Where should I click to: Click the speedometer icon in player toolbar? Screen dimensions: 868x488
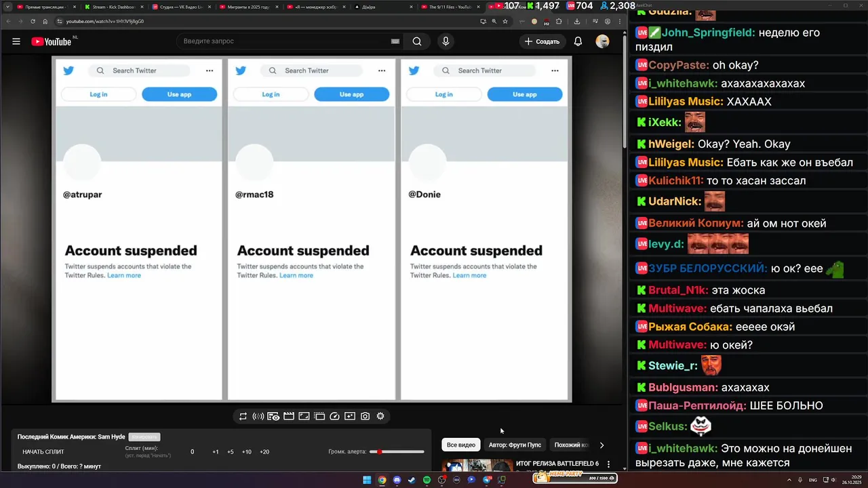tap(334, 416)
